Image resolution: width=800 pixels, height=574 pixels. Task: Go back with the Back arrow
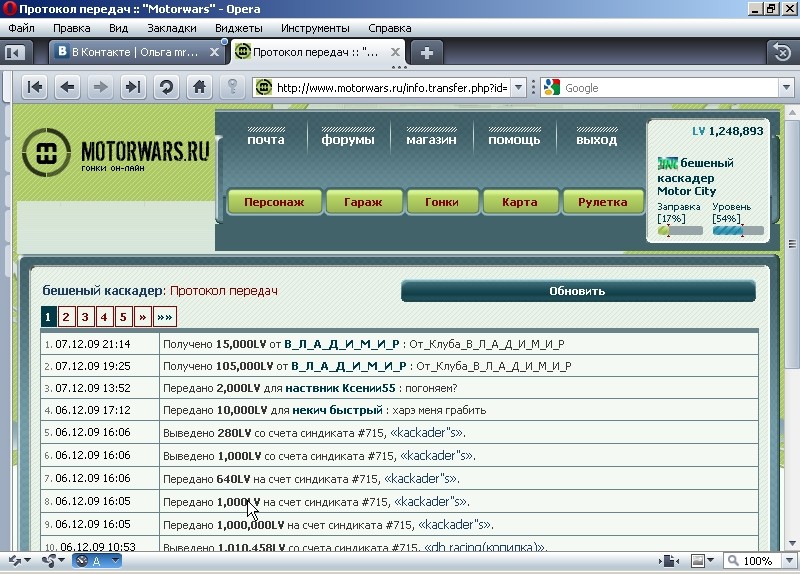67,87
